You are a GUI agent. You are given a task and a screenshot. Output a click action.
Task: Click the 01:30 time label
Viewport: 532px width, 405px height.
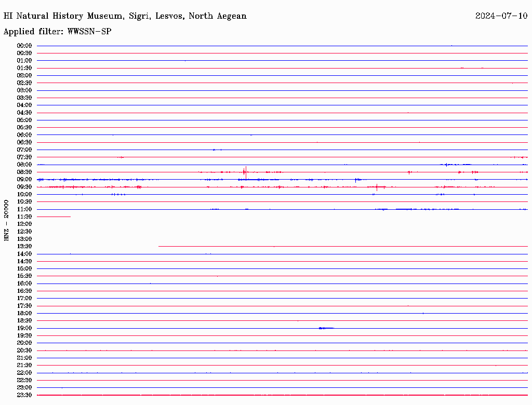[24, 68]
